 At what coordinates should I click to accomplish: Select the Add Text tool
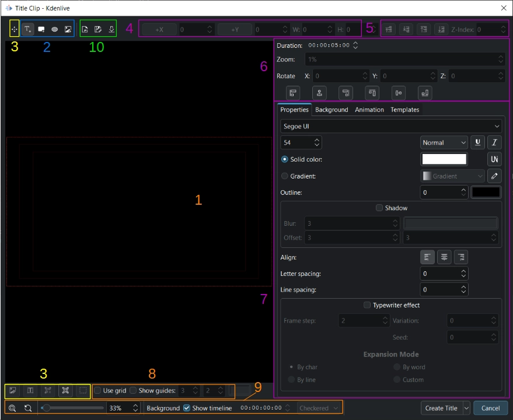click(x=28, y=29)
